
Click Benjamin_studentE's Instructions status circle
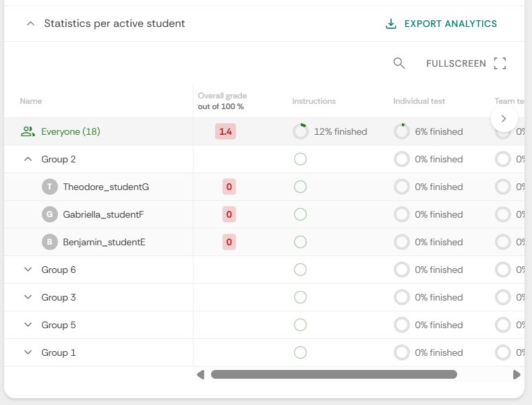pyautogui.click(x=300, y=242)
